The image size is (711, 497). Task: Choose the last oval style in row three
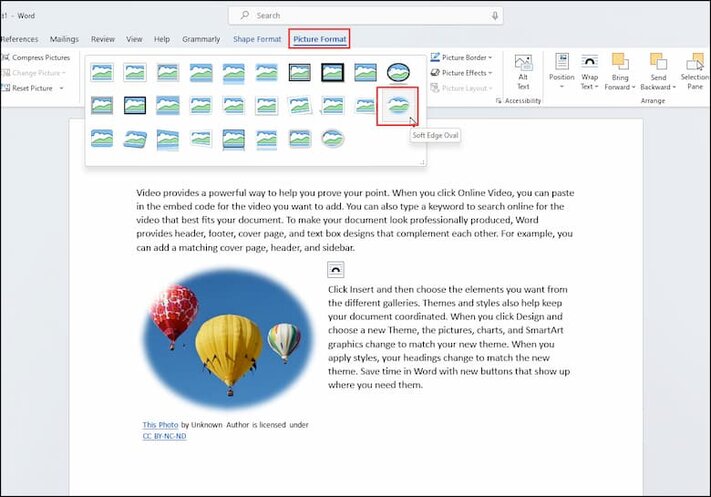pyautogui.click(x=332, y=138)
